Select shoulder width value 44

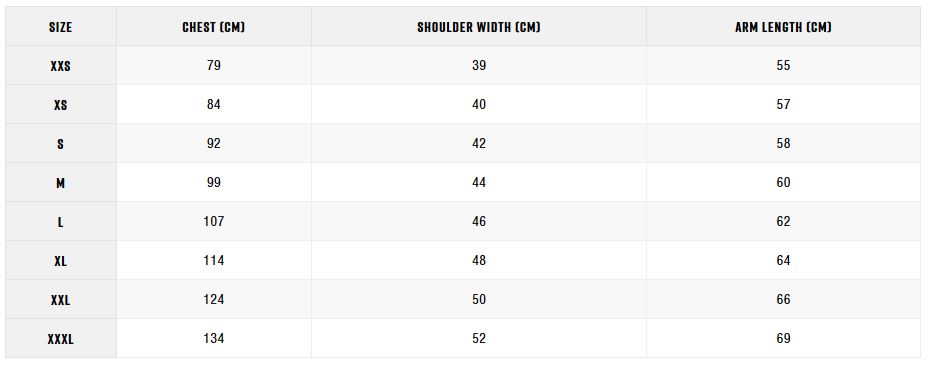(x=479, y=182)
